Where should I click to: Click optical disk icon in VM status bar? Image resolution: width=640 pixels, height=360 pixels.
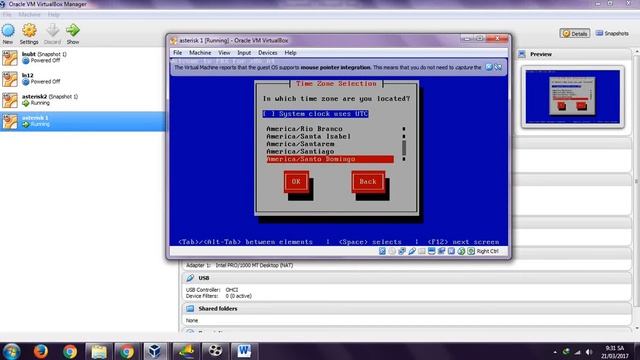(x=392, y=251)
